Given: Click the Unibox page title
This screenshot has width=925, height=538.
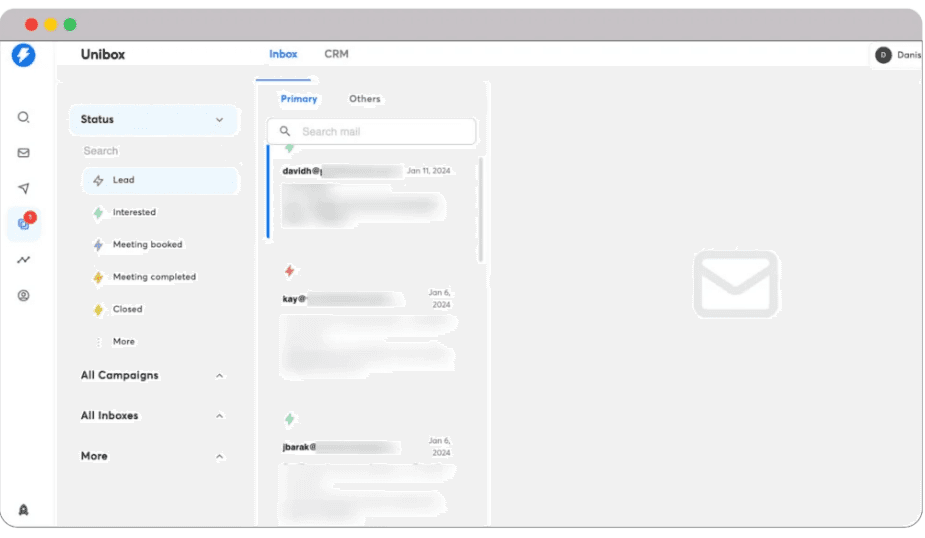Looking at the screenshot, I should coord(103,55).
